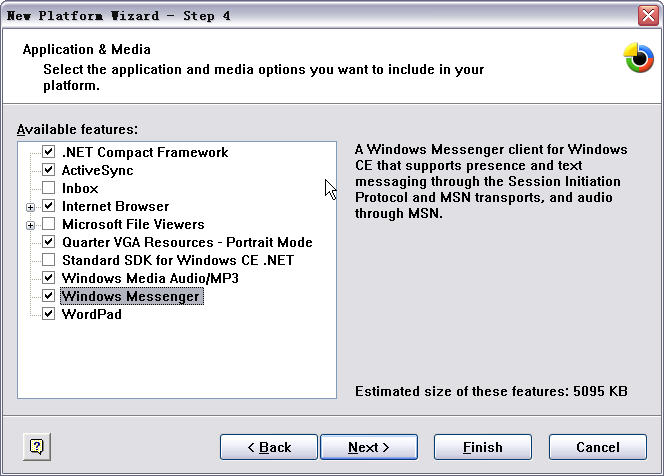
Task: Select the Microsoft File Viewers label
Action: pos(133,224)
